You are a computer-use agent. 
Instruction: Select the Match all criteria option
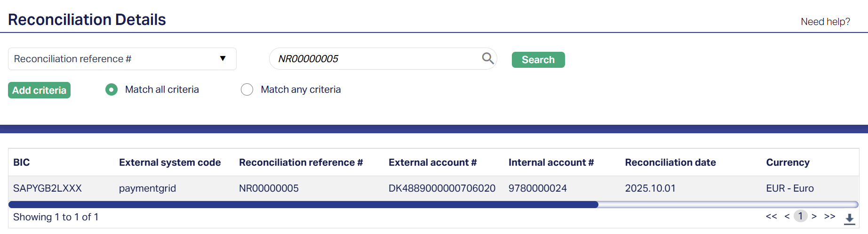click(112, 89)
